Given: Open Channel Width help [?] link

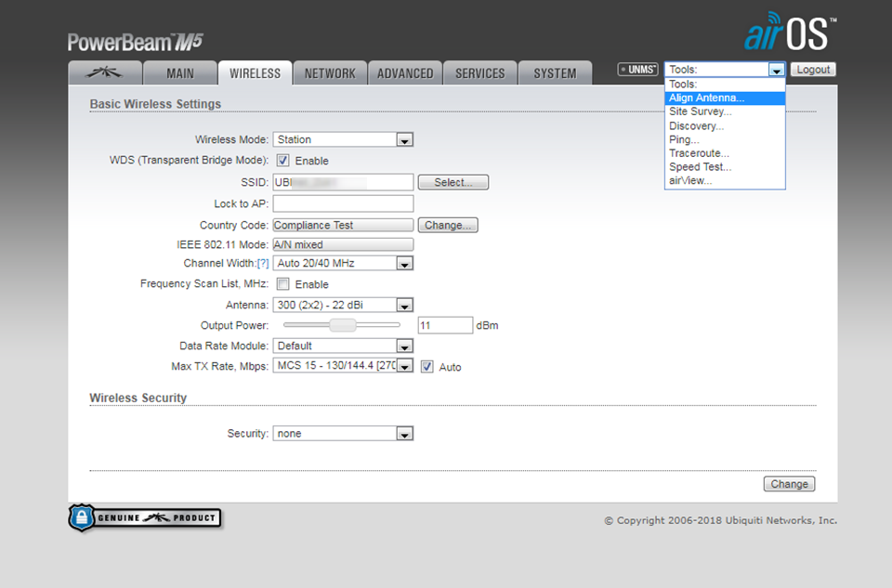Looking at the screenshot, I should [x=263, y=264].
